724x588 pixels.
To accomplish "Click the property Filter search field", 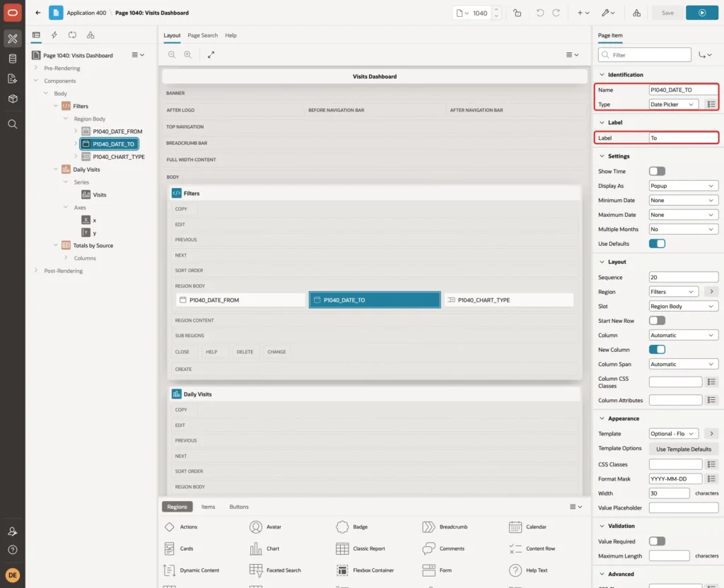I will pos(645,55).
